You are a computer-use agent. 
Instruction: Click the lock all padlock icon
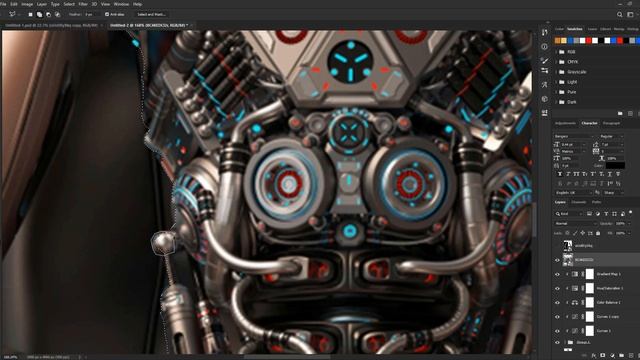598,233
